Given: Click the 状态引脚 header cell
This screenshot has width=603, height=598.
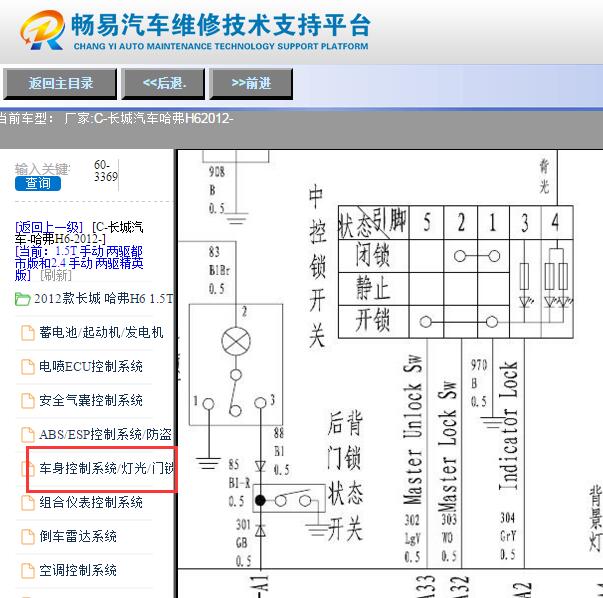Looking at the screenshot, I should pos(373,223).
